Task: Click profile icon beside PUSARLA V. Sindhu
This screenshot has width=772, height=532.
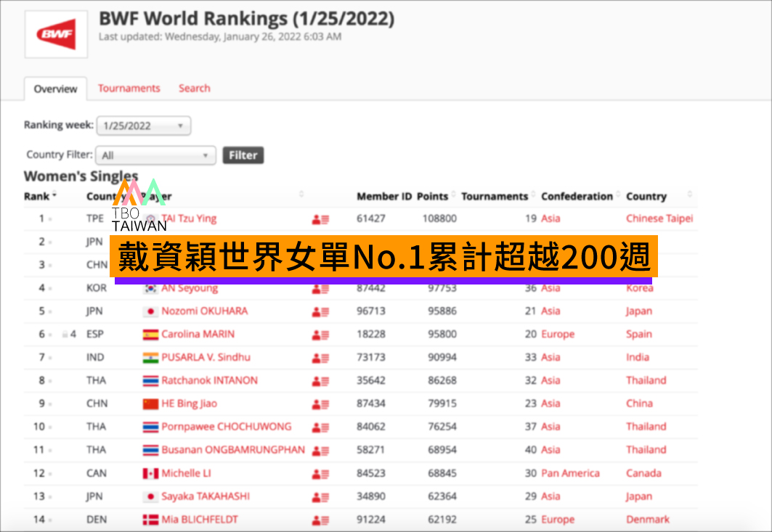Action: [x=320, y=358]
